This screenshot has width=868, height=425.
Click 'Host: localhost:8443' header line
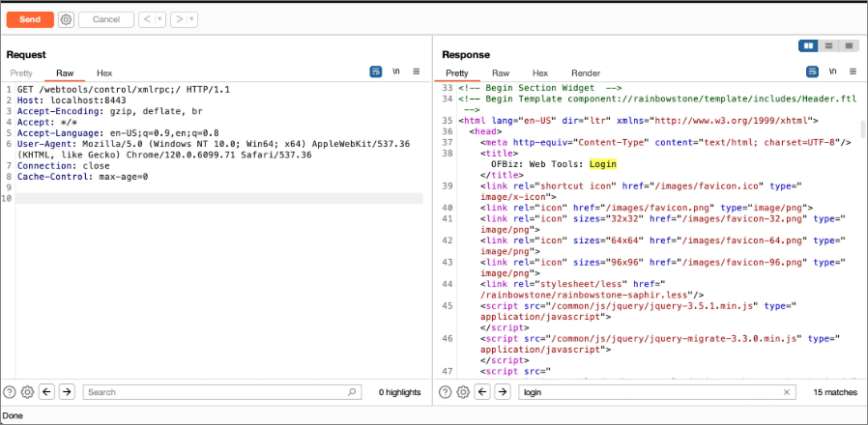(x=72, y=100)
